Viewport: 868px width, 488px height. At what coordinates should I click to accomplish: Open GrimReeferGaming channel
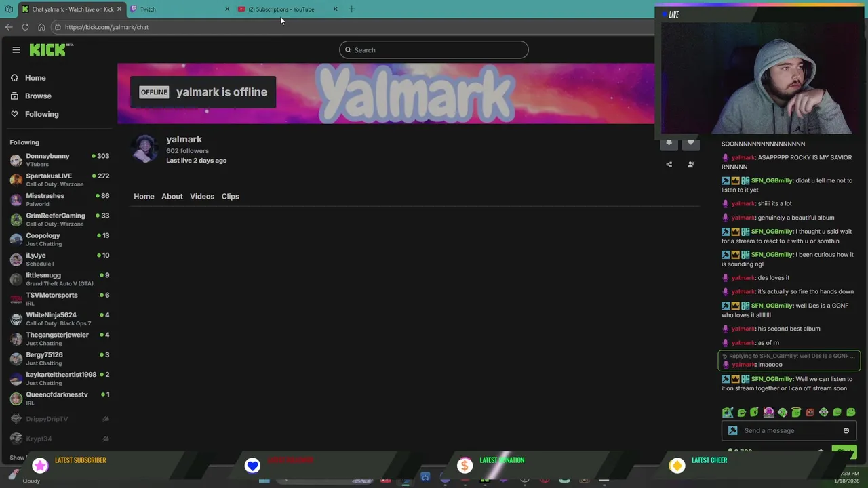pos(60,220)
